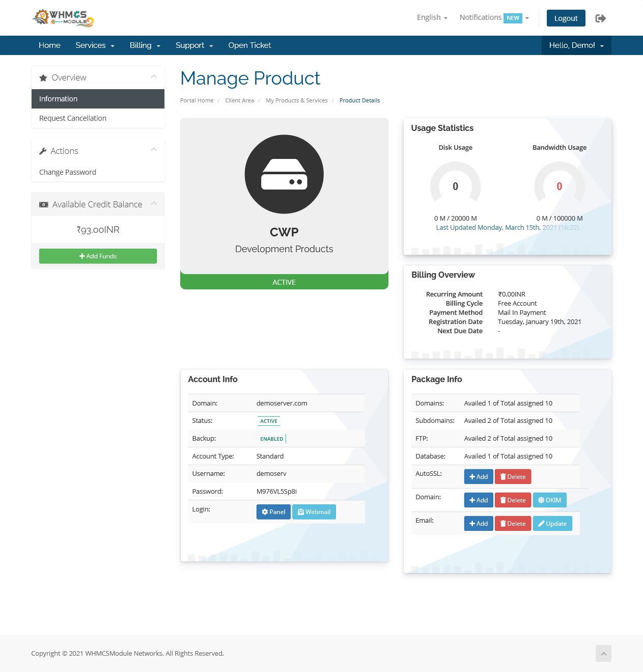The height and width of the screenshot is (672, 643).
Task: Click Delete in the Package Info Domain row
Action: tap(513, 500)
